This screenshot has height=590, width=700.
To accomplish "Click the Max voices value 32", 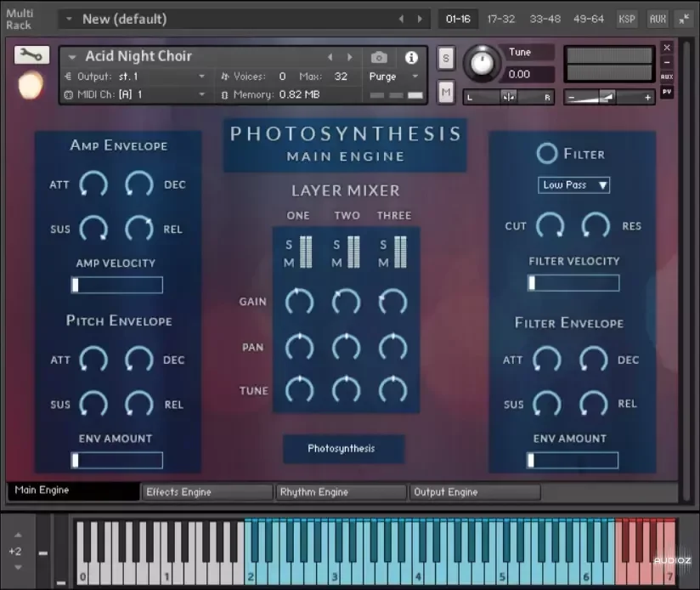I will pyautogui.click(x=341, y=77).
